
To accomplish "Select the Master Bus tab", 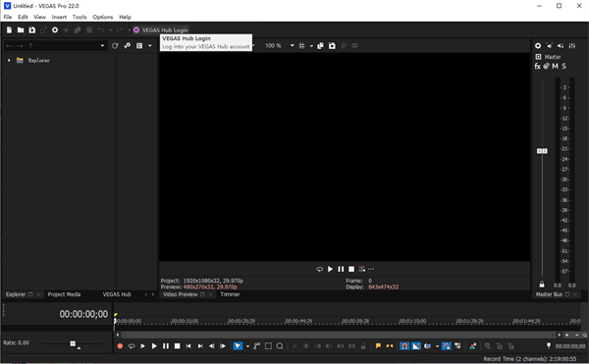I will pyautogui.click(x=549, y=294).
